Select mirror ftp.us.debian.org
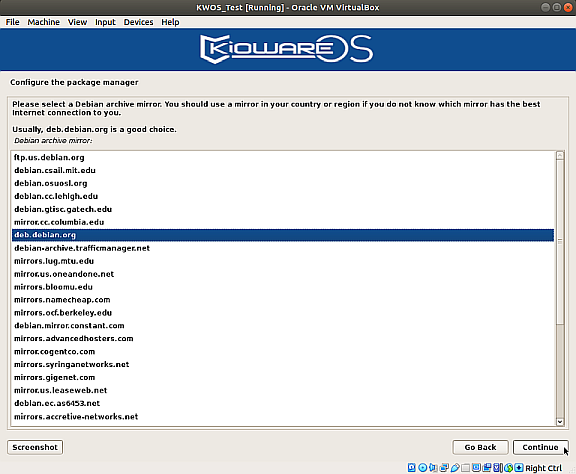 [283, 157]
